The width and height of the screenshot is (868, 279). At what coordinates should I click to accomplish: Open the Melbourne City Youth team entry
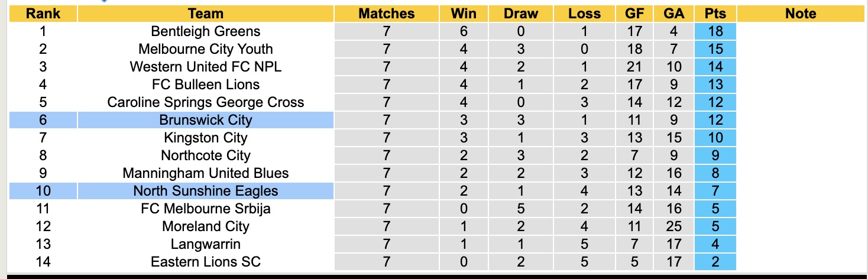point(205,49)
